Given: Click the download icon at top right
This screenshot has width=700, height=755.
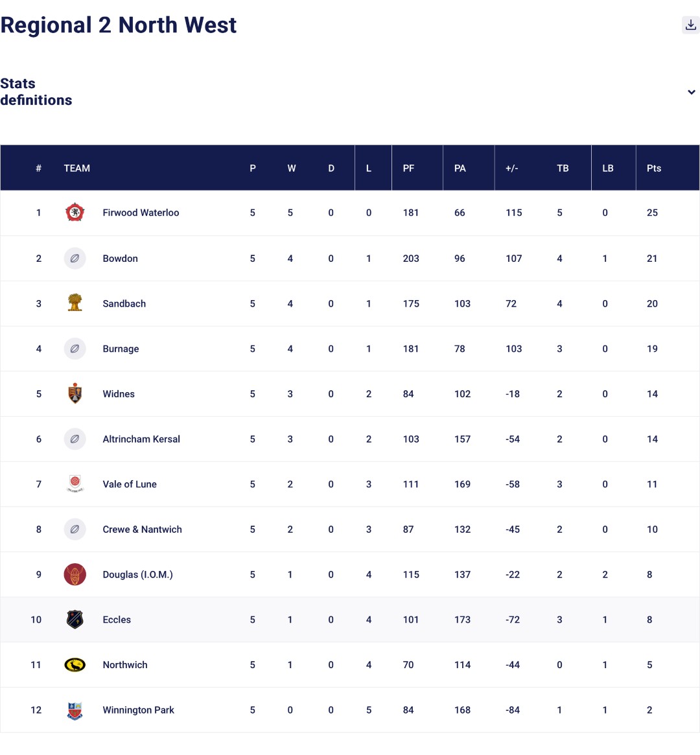Looking at the screenshot, I should pos(690,25).
